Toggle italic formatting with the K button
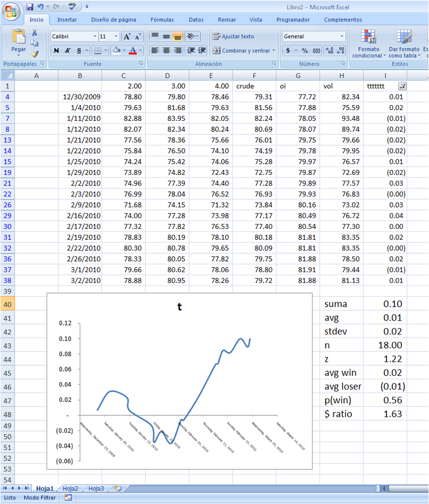Screen dimensions: 429x504 [67, 51]
